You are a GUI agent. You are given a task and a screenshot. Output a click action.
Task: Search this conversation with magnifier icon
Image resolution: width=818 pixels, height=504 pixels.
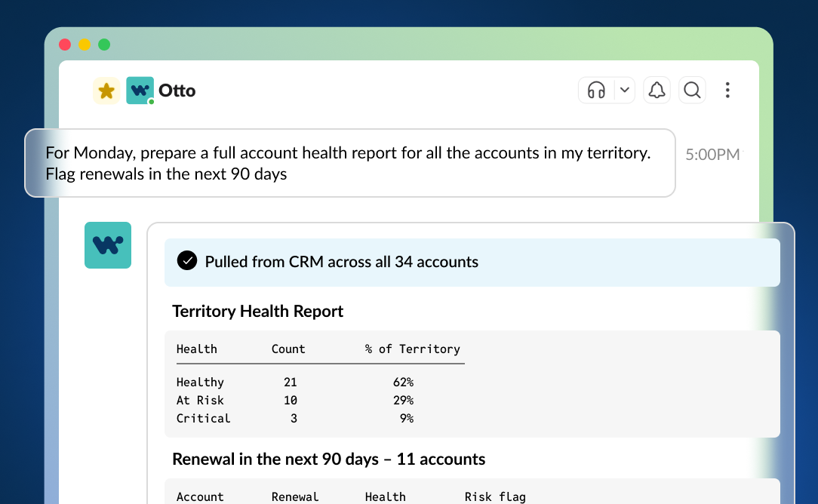tap(692, 91)
